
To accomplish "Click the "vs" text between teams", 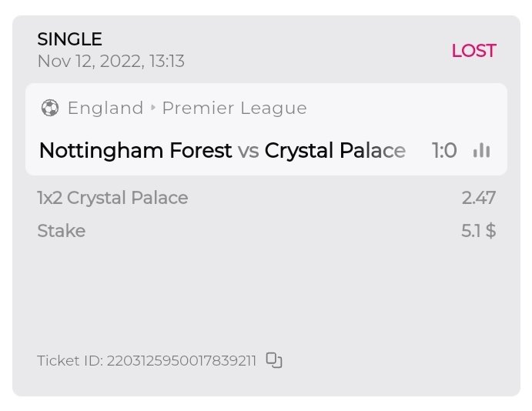I will pyautogui.click(x=248, y=151).
